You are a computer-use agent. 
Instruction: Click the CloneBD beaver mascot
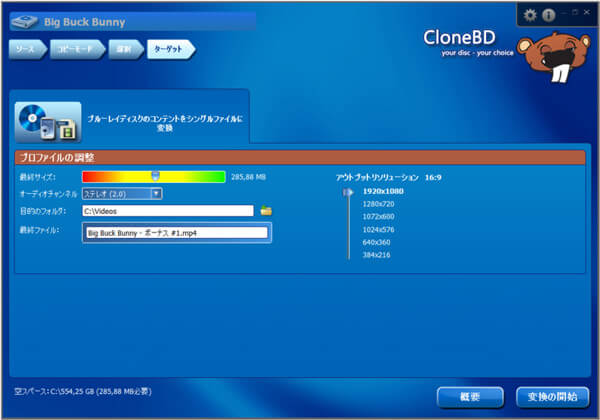[x=553, y=56]
